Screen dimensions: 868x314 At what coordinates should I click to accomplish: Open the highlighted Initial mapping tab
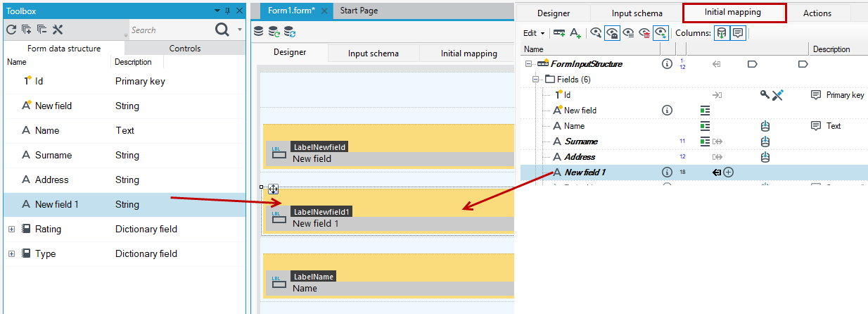click(734, 13)
